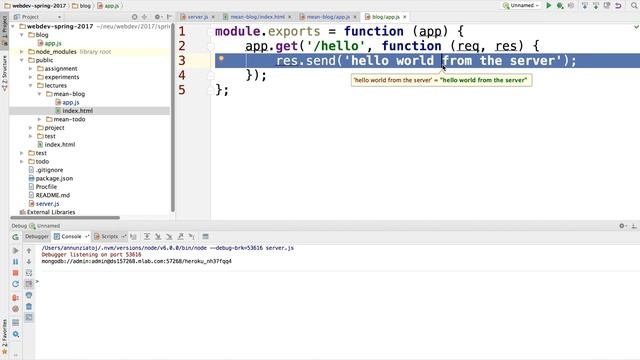Click the blog breadcrumb in the navigation bar
This screenshot has height=360, width=640.
81,6
